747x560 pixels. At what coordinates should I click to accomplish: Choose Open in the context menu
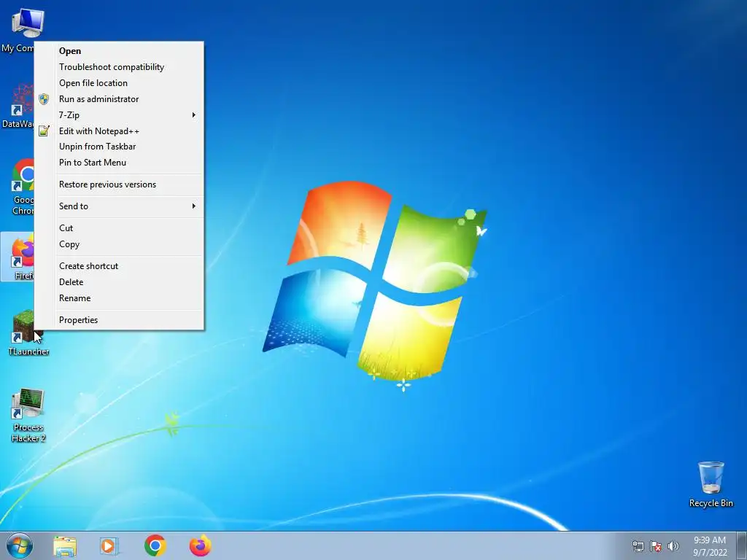(119, 51)
